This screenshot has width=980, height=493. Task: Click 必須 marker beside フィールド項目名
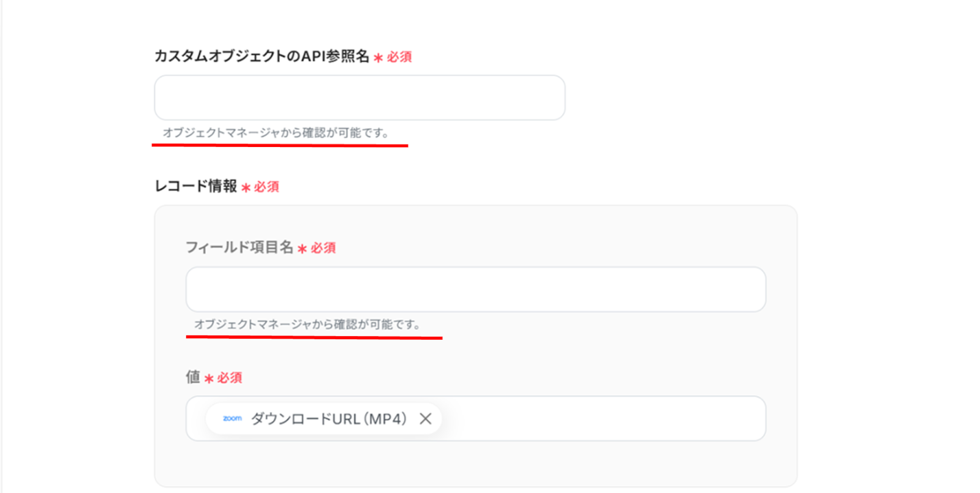click(x=323, y=248)
